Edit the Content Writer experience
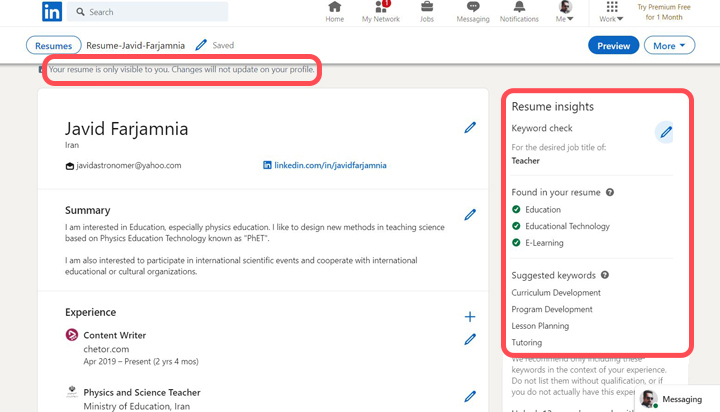720x412 pixels. pyautogui.click(x=470, y=340)
